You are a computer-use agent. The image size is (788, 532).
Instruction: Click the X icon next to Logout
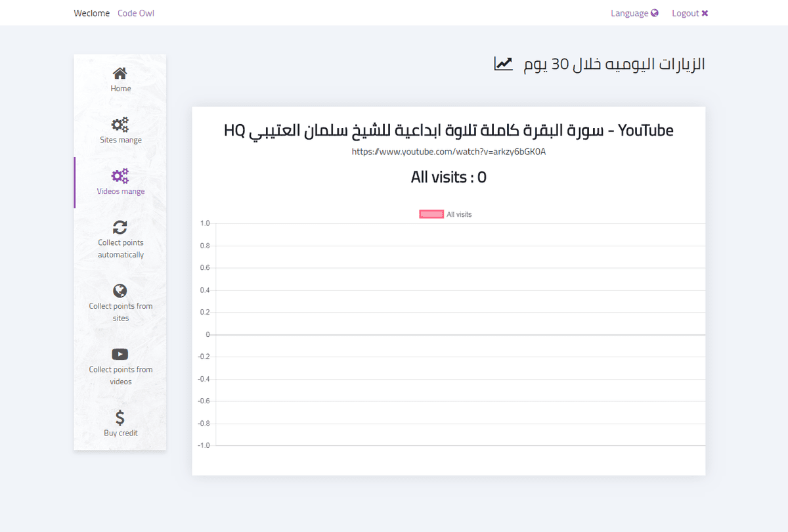click(x=705, y=13)
